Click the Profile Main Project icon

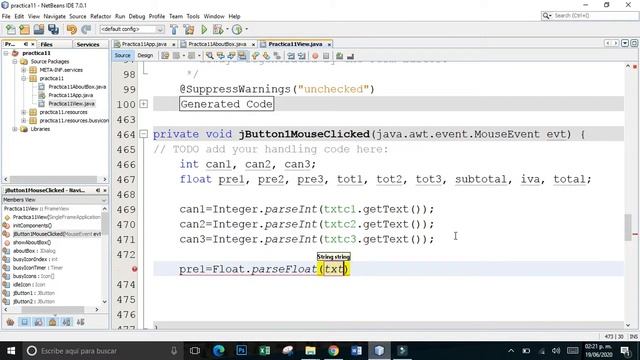[237, 29]
